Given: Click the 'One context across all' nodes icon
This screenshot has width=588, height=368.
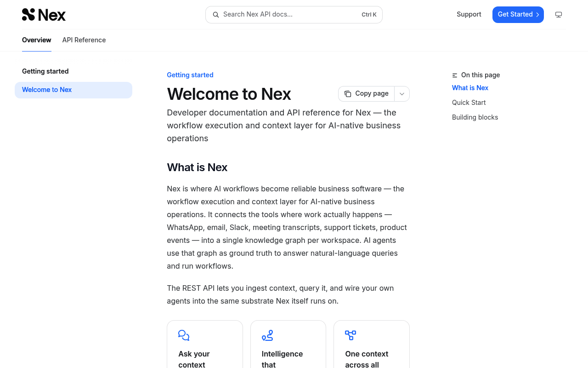Looking at the screenshot, I should coord(351,335).
